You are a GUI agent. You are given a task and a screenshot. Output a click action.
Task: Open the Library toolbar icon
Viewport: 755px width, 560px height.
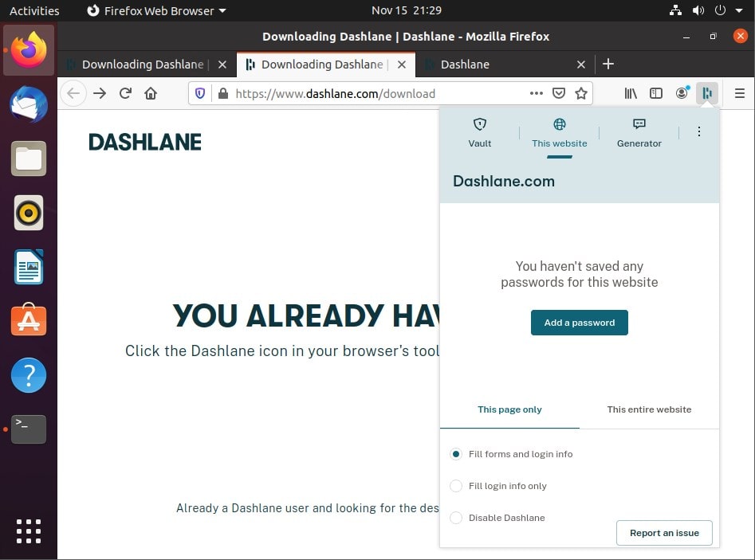pos(631,93)
